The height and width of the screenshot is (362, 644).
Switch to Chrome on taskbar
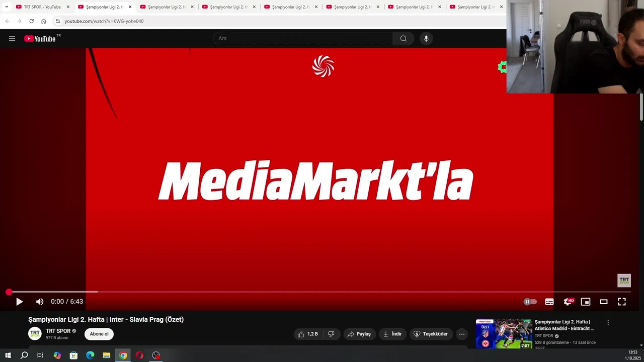tap(123, 355)
